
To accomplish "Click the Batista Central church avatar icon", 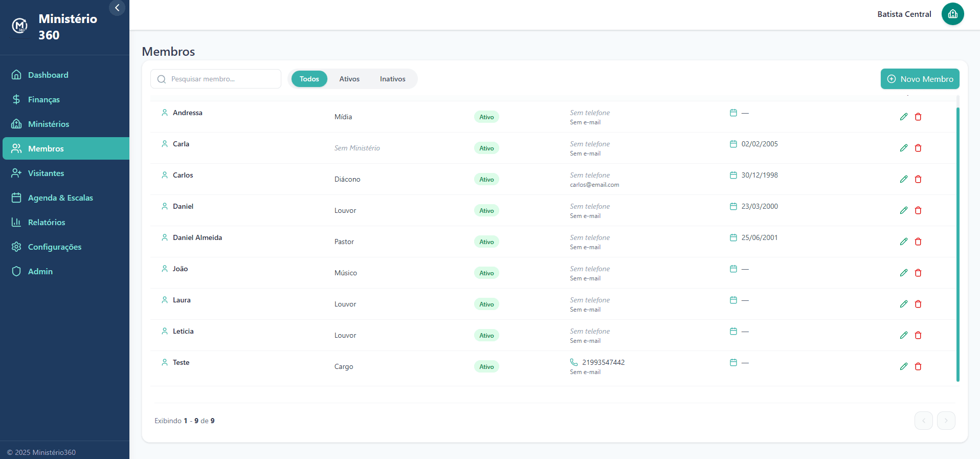I will click(x=952, y=14).
